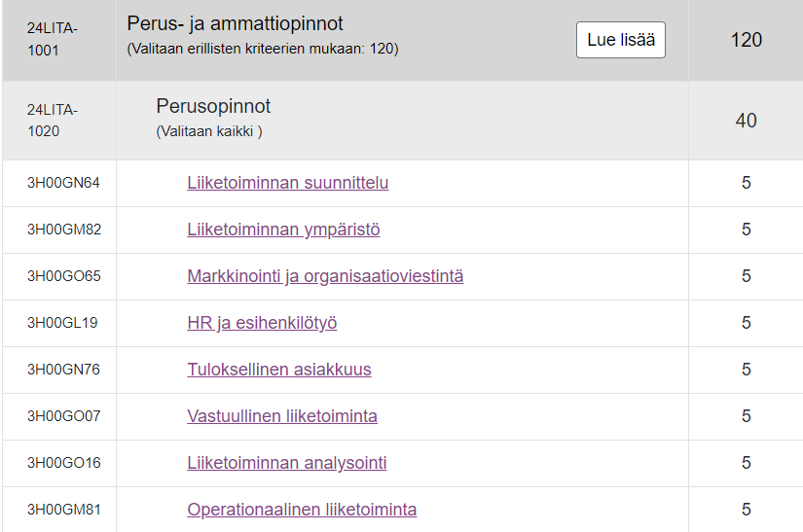803x532 pixels.
Task: Open the Operationaalinen liiketoiminta course link
Action: coord(302,510)
